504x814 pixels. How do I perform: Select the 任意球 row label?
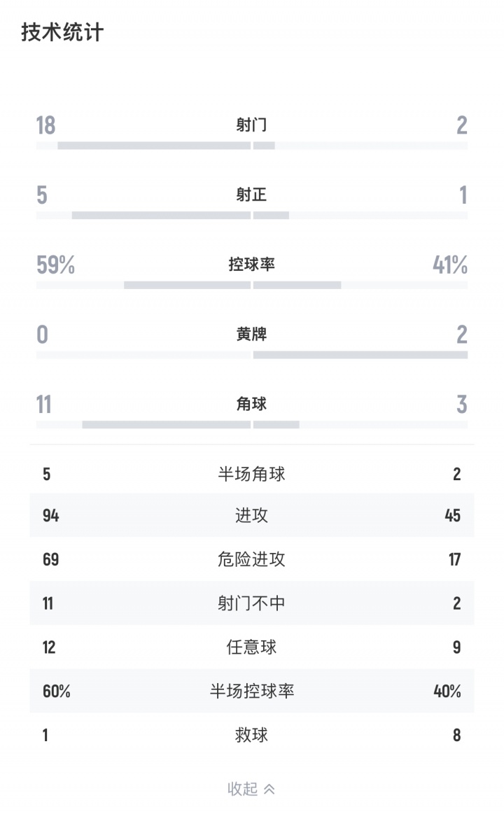251,647
